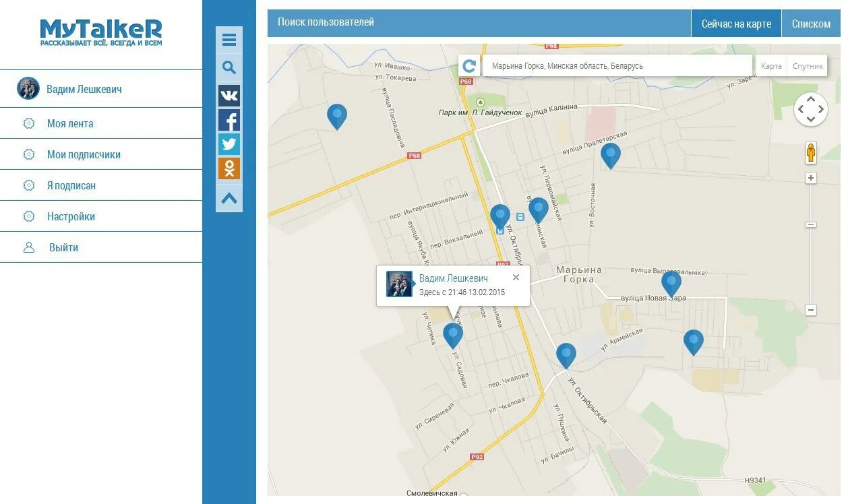Open the Сейчас на карте tab
The width and height of the screenshot is (848, 504).
pos(736,24)
